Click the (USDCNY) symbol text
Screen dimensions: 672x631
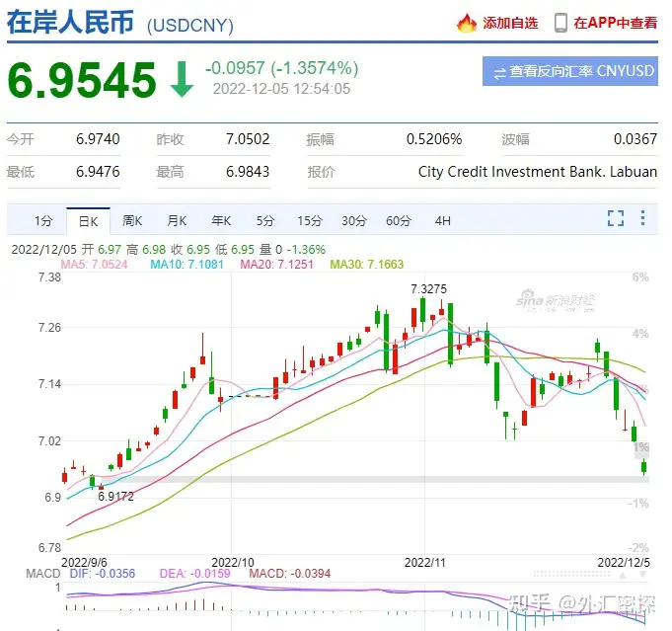190,26
